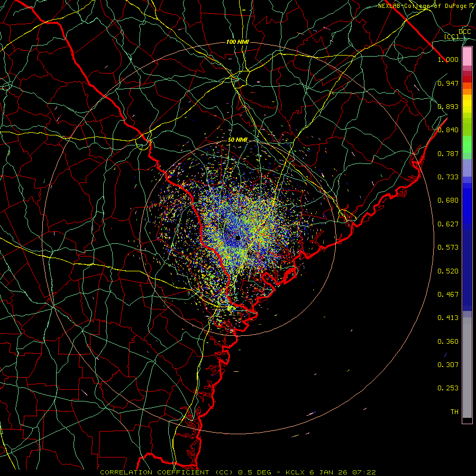Select the 0.947 legend value

tap(448, 83)
